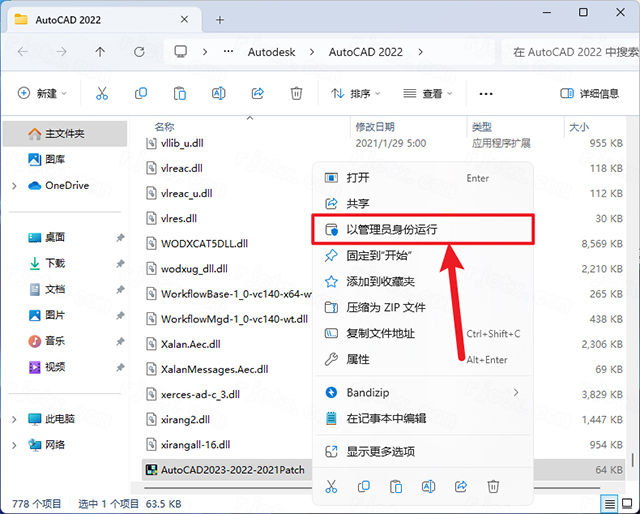Refresh the current folder
Screen dimensions: 640x514
point(139,52)
